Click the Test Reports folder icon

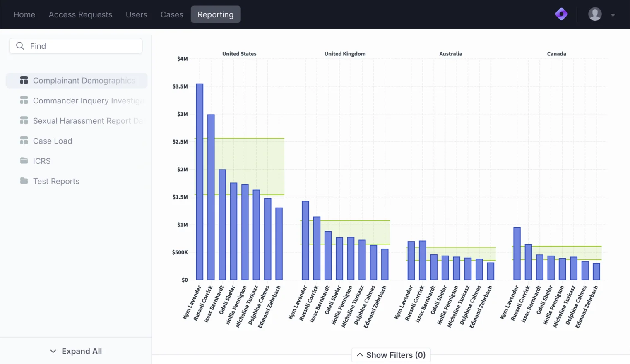point(24,181)
